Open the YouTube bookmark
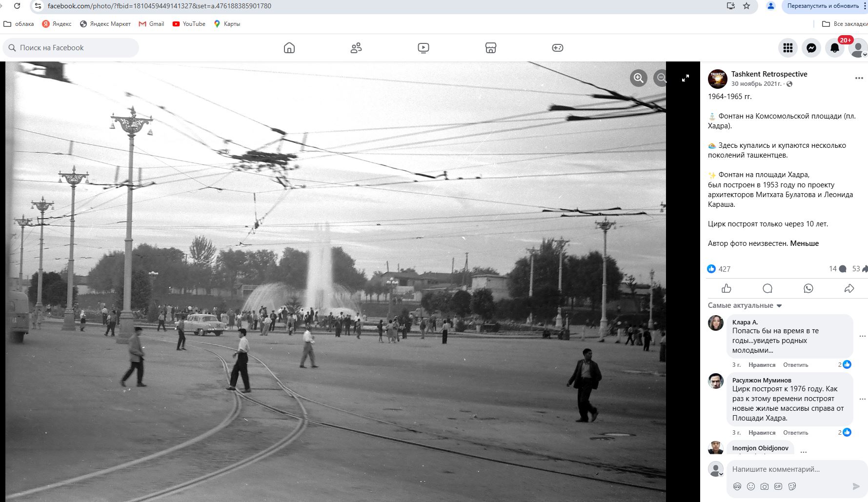 point(189,24)
